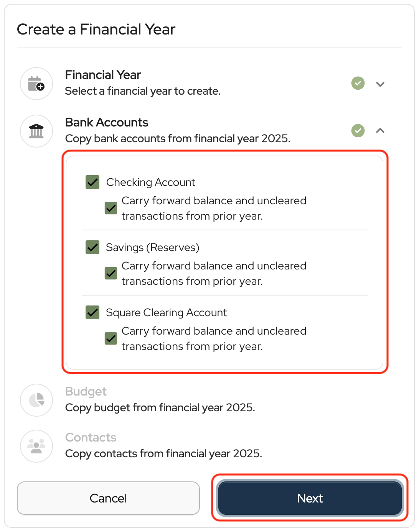This screenshot has height=532, width=419.
Task: Uncheck the Checking Account checkbox
Action: pyautogui.click(x=92, y=182)
